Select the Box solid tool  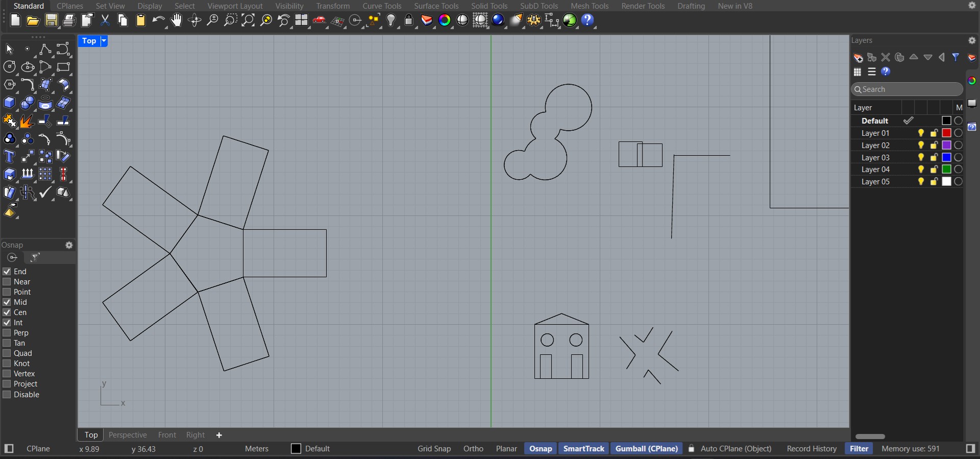tap(9, 103)
